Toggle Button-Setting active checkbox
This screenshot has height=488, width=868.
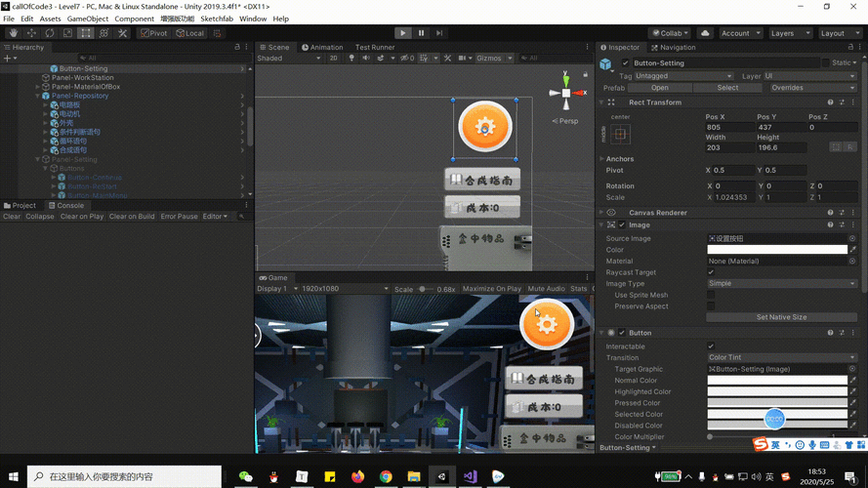(625, 63)
